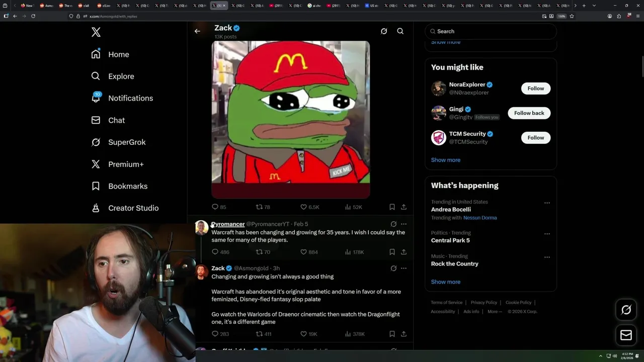Open the Terms of Service footer link

point(446,303)
